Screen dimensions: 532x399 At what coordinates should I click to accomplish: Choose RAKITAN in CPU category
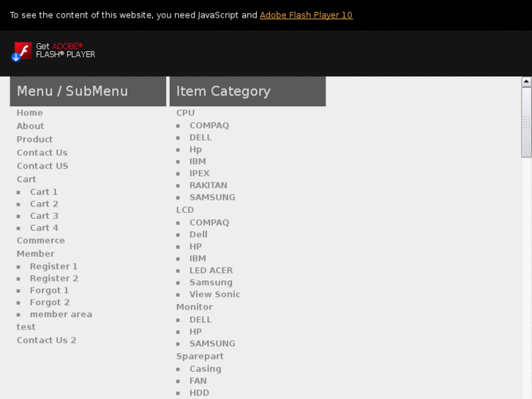click(x=209, y=185)
